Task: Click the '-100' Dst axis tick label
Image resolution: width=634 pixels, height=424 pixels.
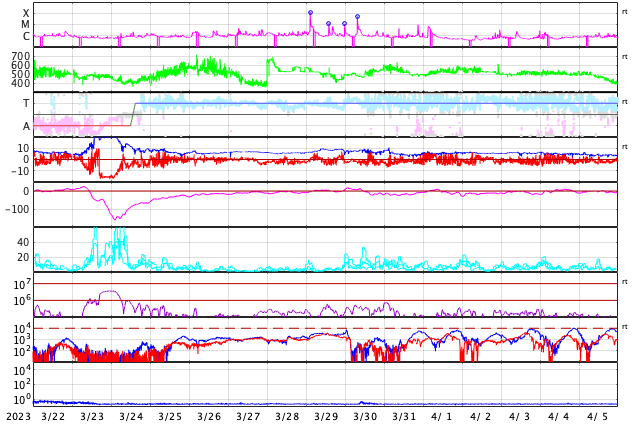Action: tap(17, 209)
